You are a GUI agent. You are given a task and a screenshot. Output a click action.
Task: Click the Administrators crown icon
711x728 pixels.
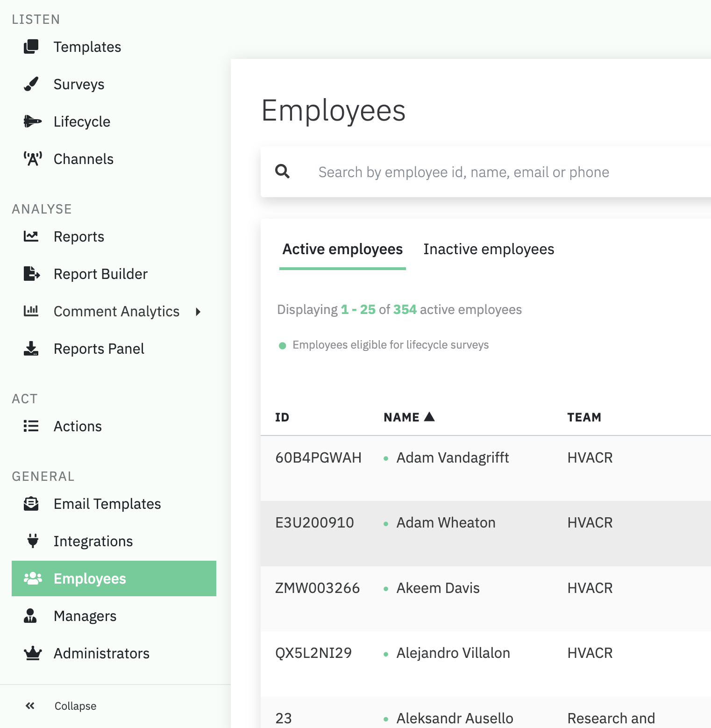click(x=33, y=653)
